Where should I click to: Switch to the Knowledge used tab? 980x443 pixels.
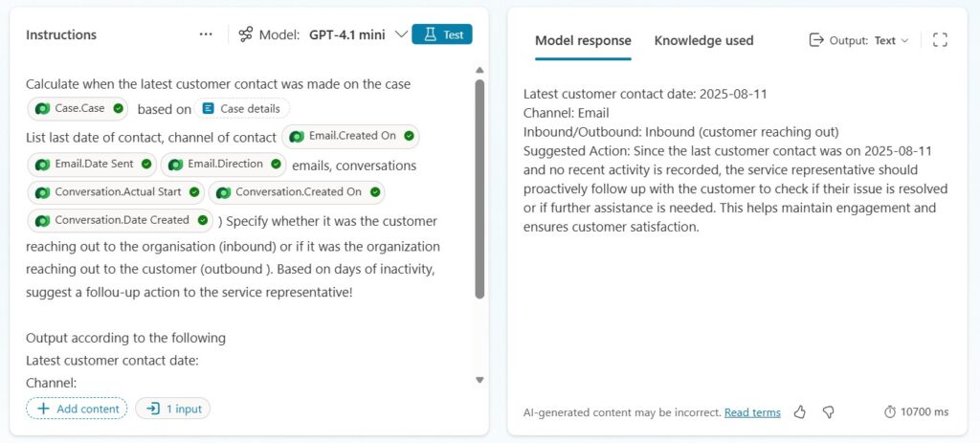click(x=703, y=40)
